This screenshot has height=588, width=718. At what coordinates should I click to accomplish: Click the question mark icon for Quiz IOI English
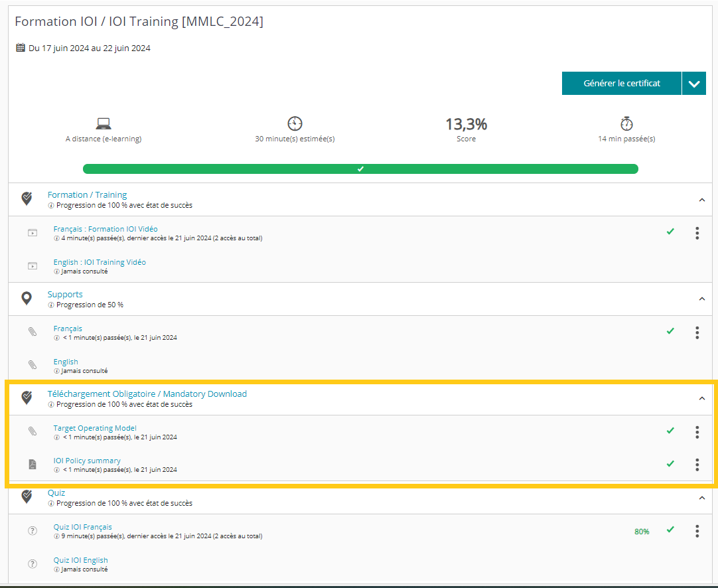[33, 564]
